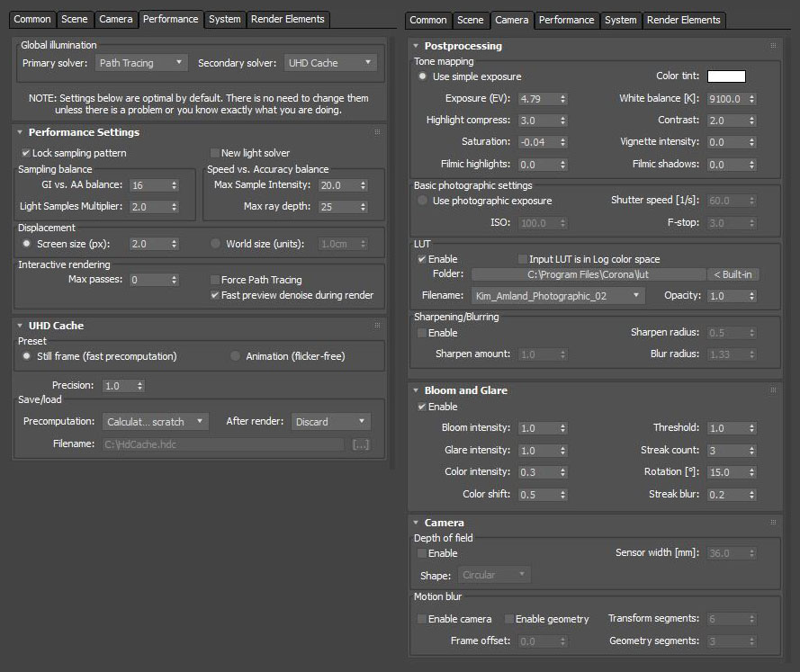Click the Vignette intensity value field

(x=727, y=142)
